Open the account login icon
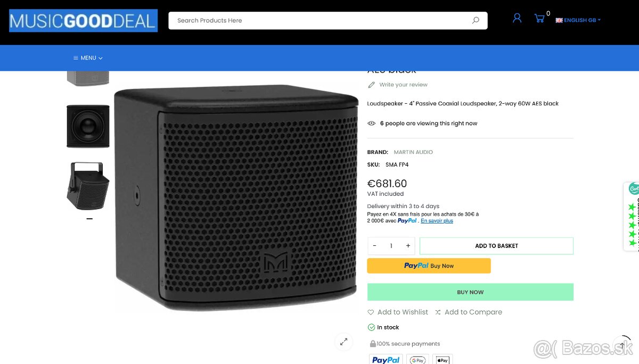This screenshot has width=639, height=364. pos(517,18)
